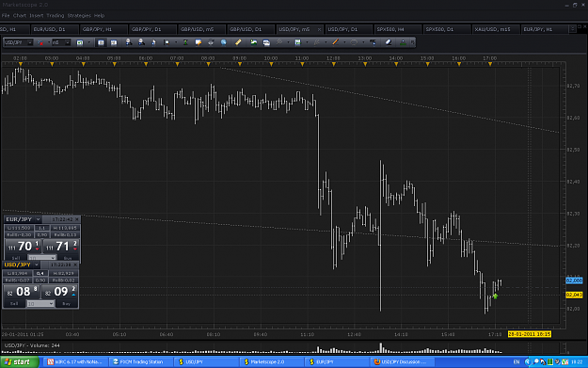Click the USD/JPY sell price 82.08
Viewport: 588px width, 368px height.
[22, 292]
